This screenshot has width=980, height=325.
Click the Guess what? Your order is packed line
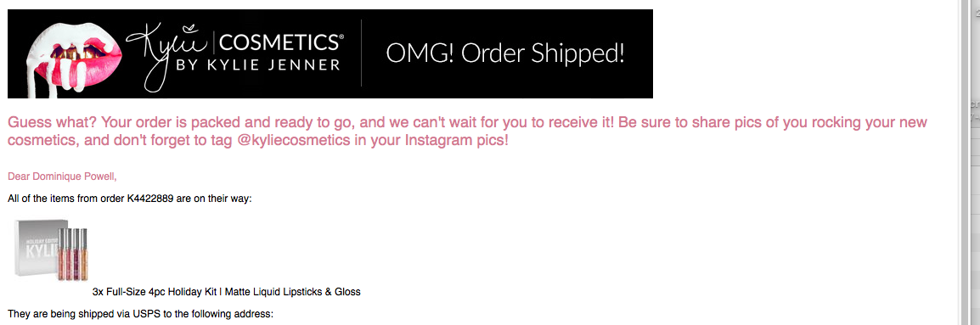coord(468,122)
